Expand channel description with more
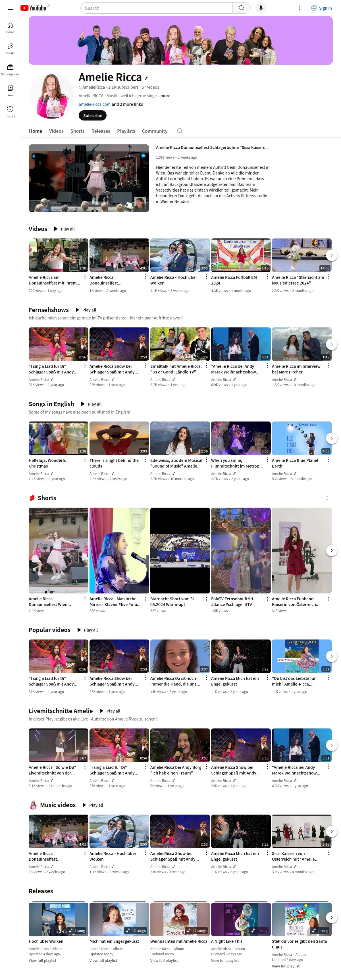This screenshot has height=980, width=341. point(163,96)
